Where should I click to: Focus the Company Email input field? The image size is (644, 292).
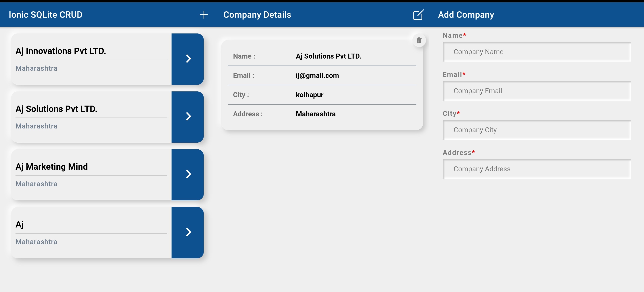536,91
